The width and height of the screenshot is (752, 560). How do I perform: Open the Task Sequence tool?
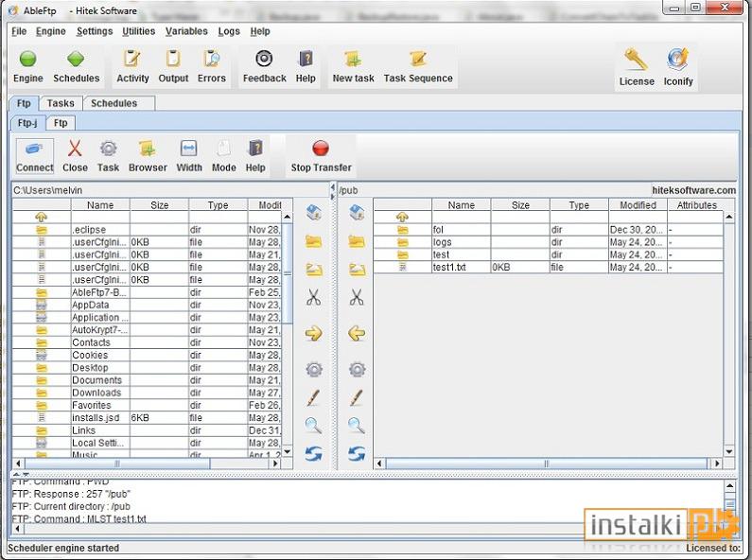pos(418,66)
